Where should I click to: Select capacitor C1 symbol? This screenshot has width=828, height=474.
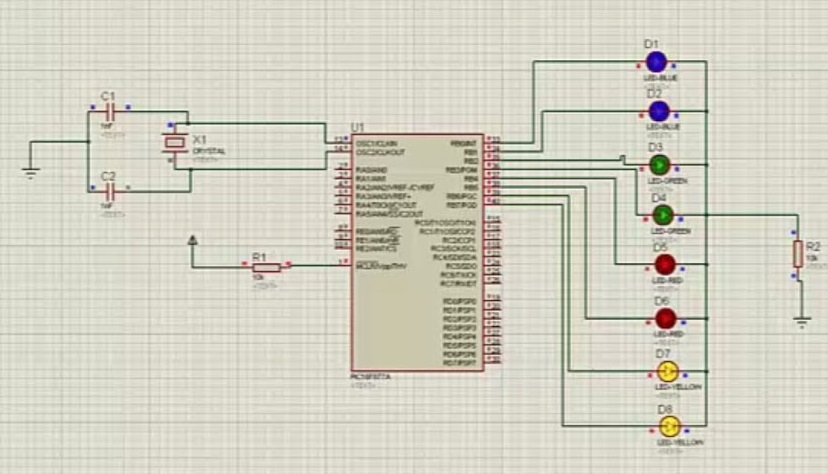click(x=109, y=112)
